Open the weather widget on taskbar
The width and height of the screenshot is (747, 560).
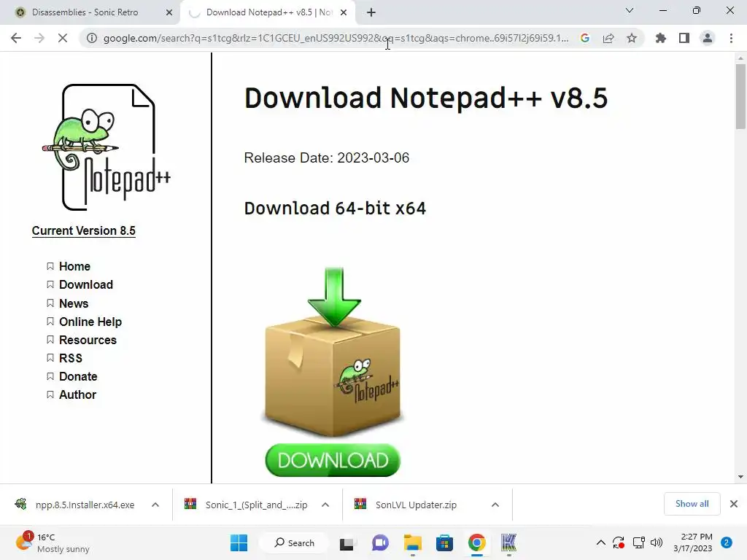(53, 542)
